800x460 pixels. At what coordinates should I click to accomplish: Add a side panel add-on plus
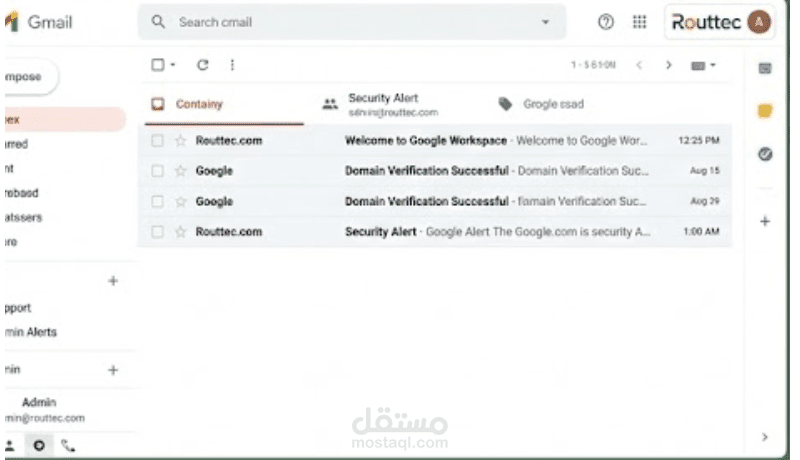(765, 221)
